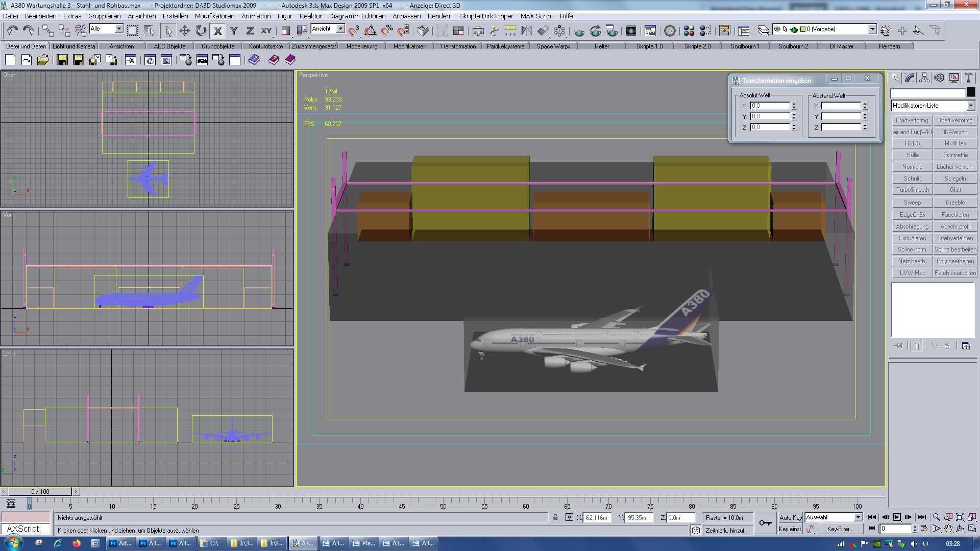The image size is (980, 551).
Task: Open the Material Editor spheres icon
Action: click(689, 31)
